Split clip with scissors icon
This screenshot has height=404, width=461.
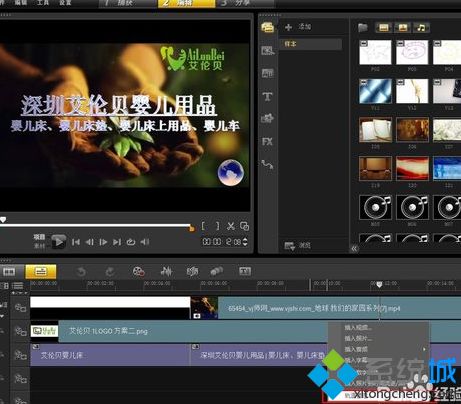231,226
